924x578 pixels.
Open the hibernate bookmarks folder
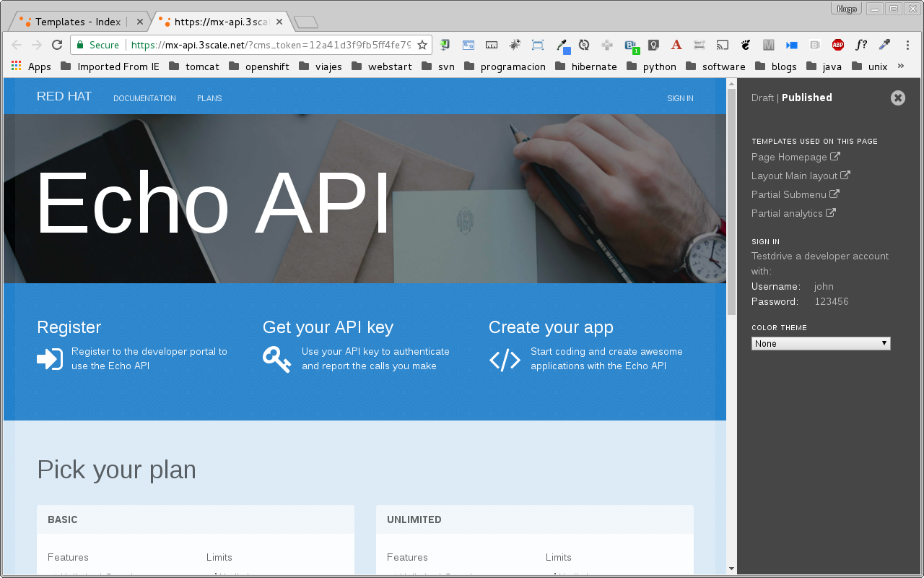point(585,66)
